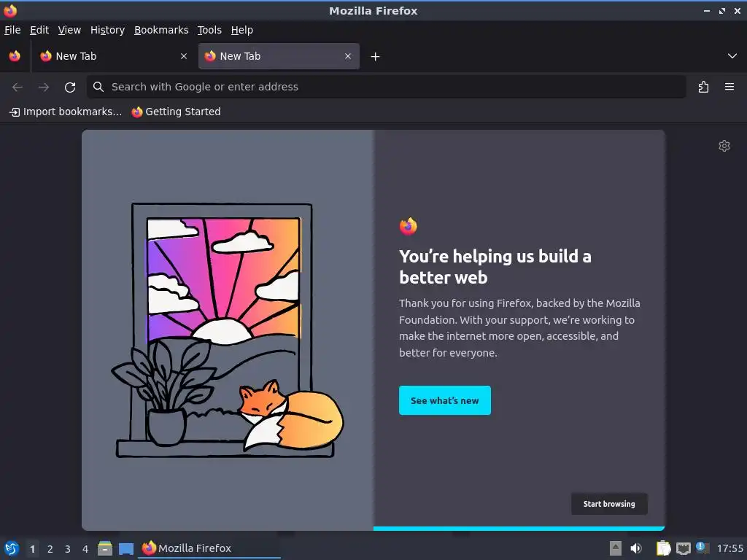Screen dimensions: 747x560
Task: Open the Lubuntu start menu icon
Action: 12,548
